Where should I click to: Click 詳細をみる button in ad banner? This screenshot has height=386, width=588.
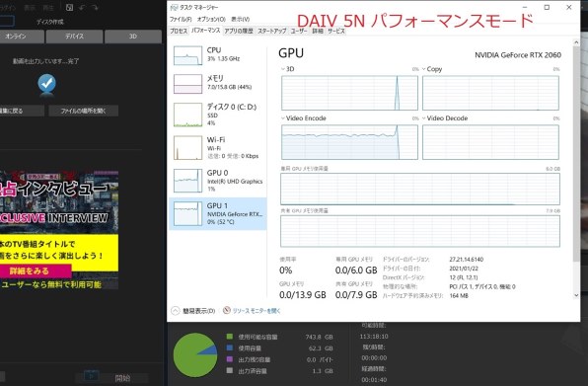click(35, 270)
